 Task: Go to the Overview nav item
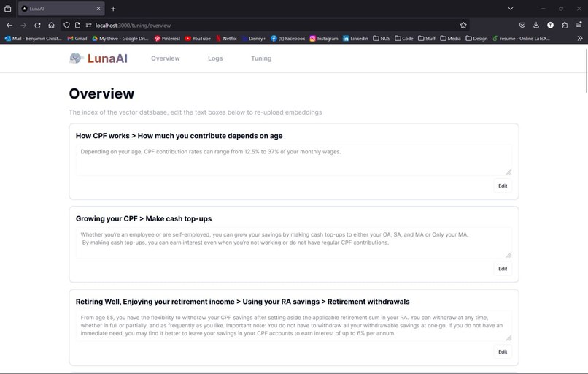point(166,58)
